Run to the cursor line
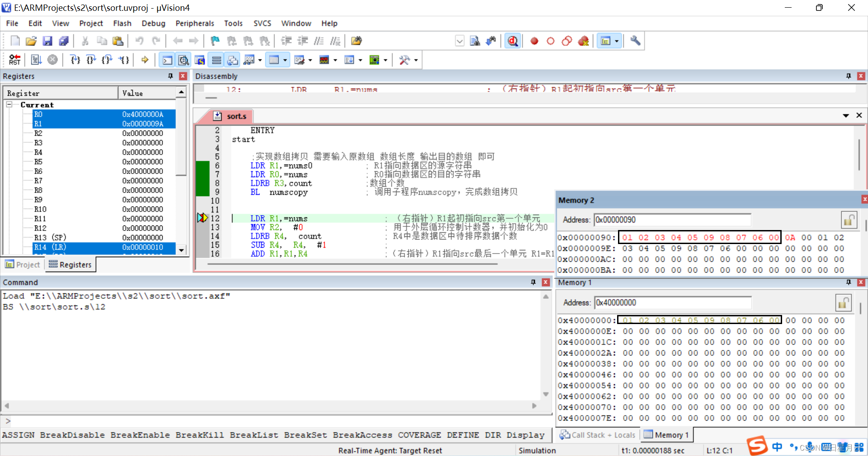 [124, 60]
